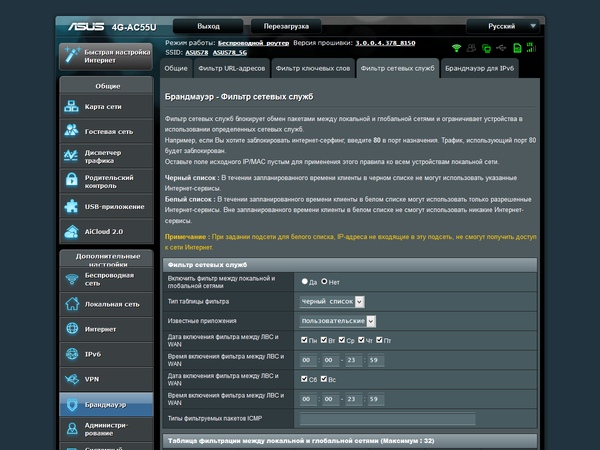Open 'Гостевая сеть' sidebar label
This screenshot has height=450, width=600.
point(109,132)
